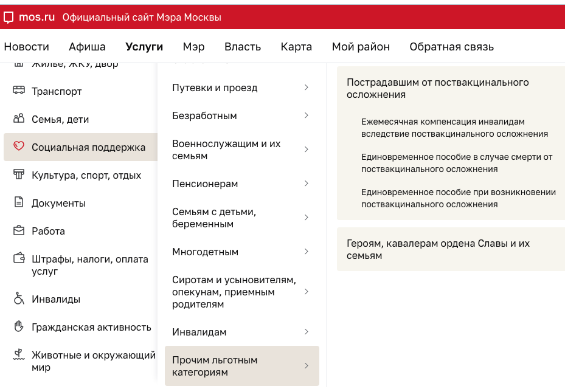Select Культура, спорт, отдых category label
Image resolution: width=565 pixels, height=392 pixels.
(86, 175)
